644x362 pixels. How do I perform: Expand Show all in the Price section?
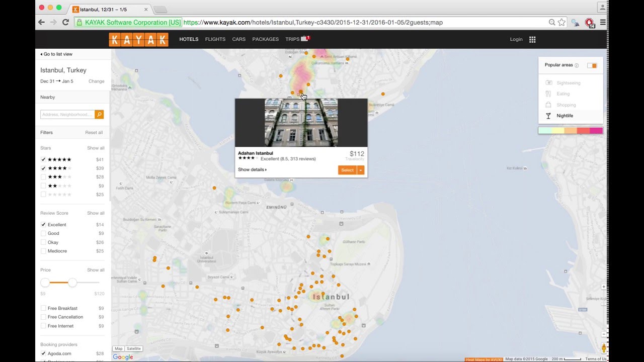(x=96, y=270)
